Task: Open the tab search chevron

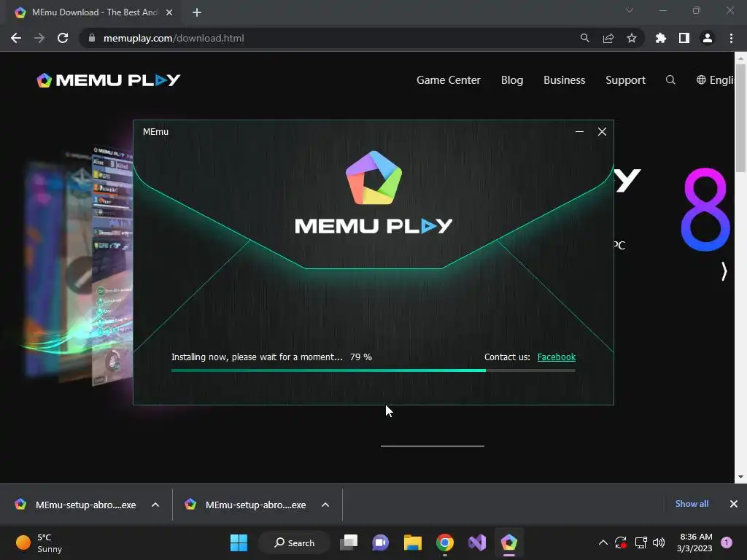Action: (x=630, y=10)
